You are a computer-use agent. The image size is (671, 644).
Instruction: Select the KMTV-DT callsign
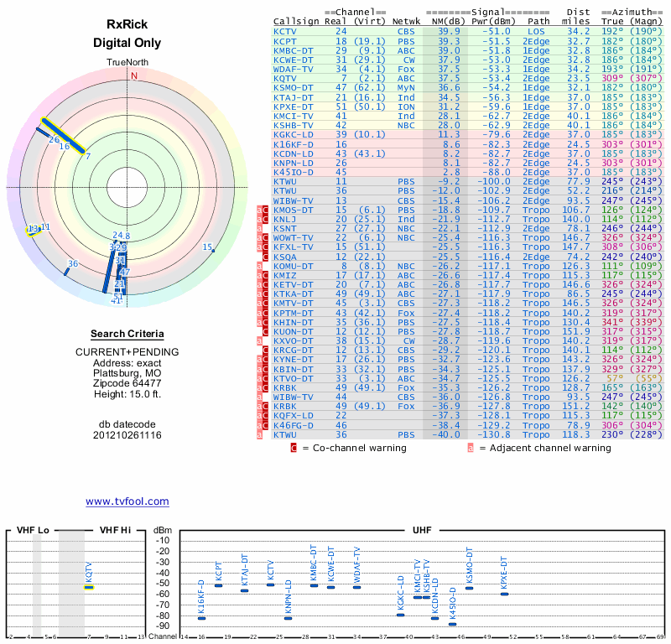(x=294, y=304)
